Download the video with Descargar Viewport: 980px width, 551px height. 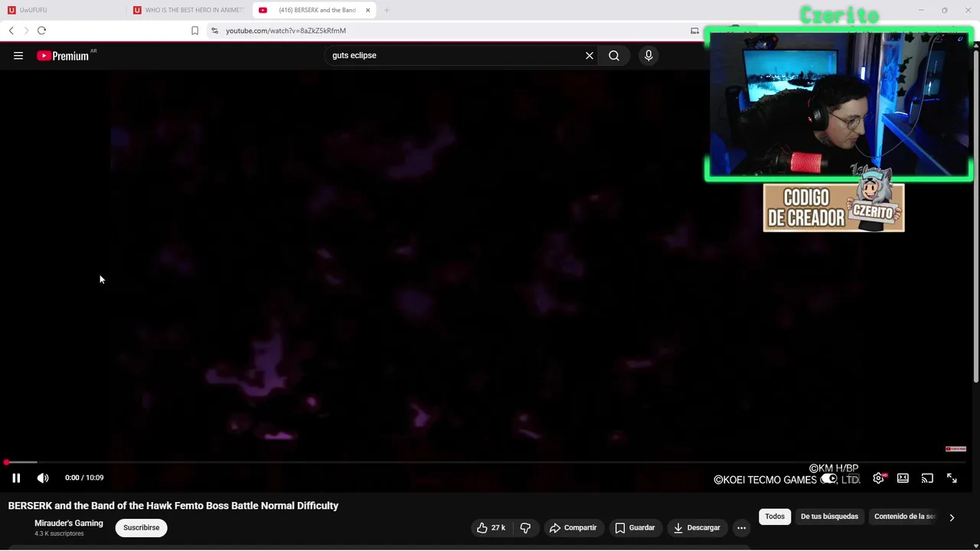pos(697,528)
